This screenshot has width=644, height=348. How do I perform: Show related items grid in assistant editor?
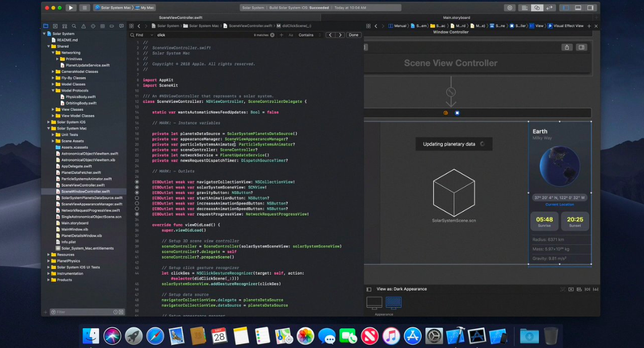[368, 26]
